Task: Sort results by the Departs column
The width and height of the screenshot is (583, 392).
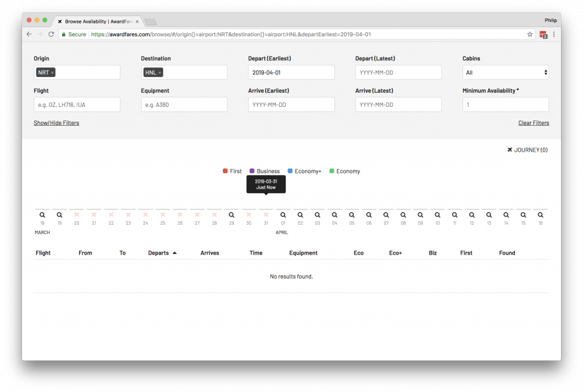Action: [159, 253]
